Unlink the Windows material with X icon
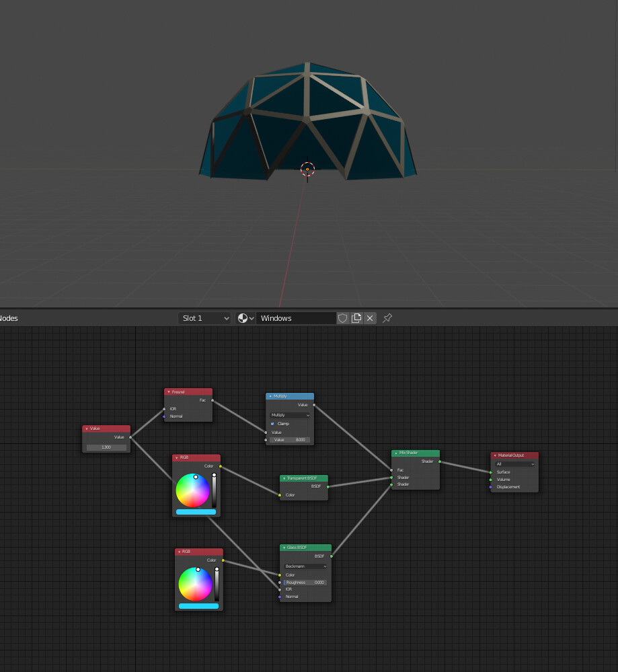Screen dimensions: 618x672 pyautogui.click(x=369, y=318)
